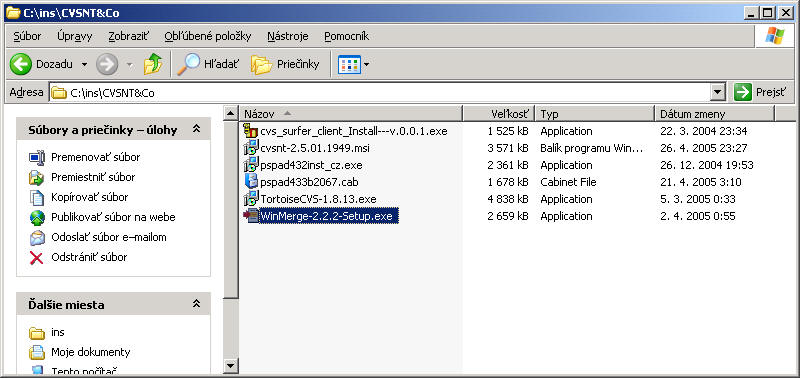Click the cvsnt msi package icon
This screenshot has height=378, width=800.
(x=251, y=147)
